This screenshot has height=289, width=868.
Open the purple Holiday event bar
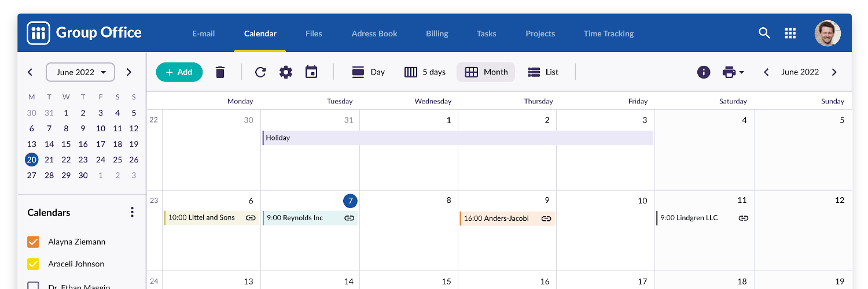pyautogui.click(x=457, y=138)
